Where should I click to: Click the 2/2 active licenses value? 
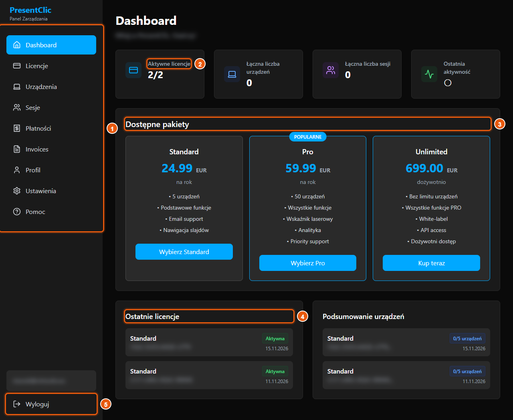pyautogui.click(x=156, y=75)
